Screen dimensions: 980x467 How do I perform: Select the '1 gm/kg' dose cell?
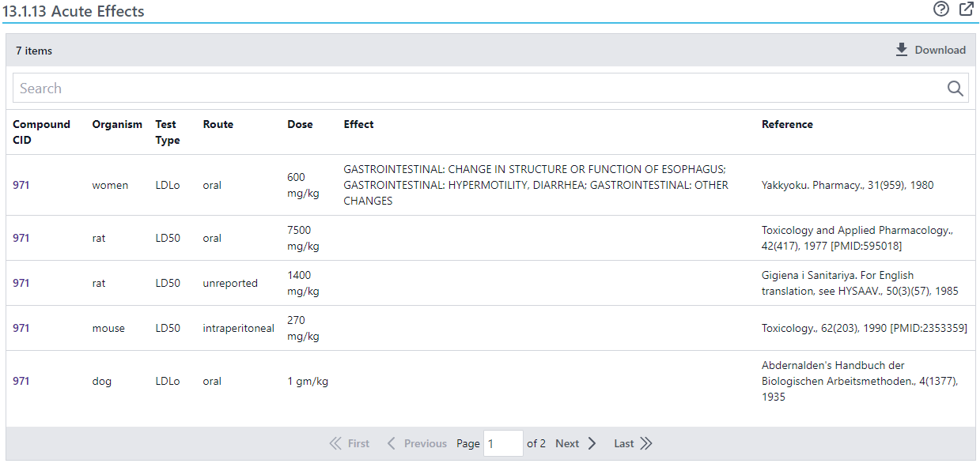pyautogui.click(x=308, y=381)
